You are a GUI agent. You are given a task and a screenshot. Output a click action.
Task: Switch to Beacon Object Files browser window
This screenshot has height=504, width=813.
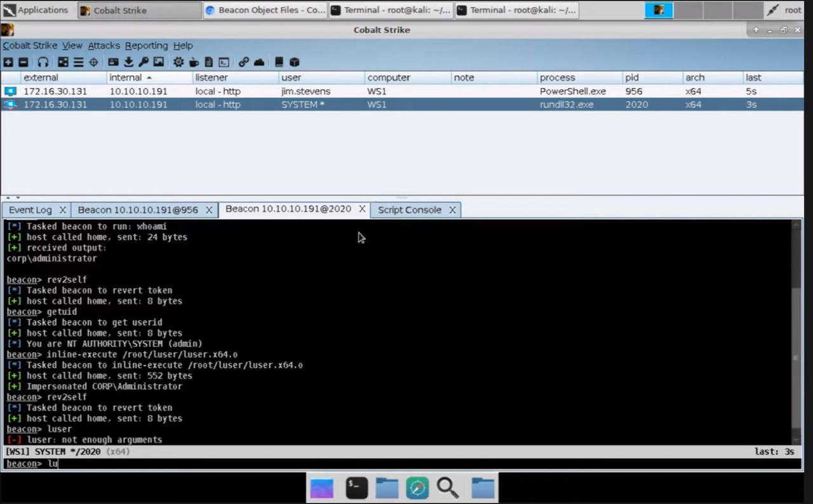click(x=265, y=10)
